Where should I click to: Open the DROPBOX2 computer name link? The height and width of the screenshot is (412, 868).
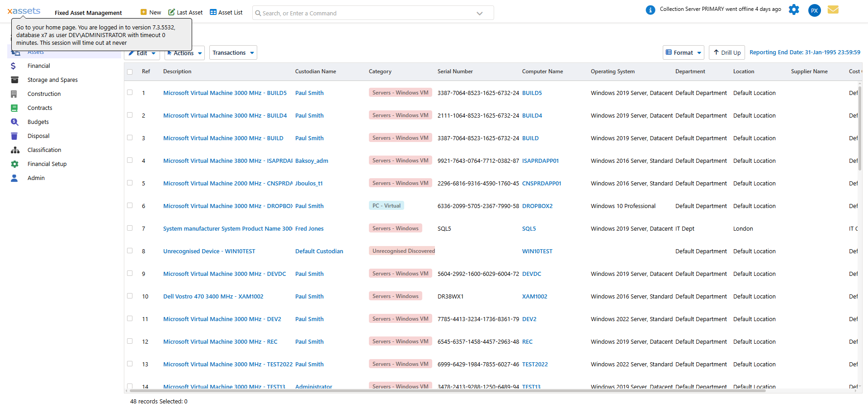537,206
